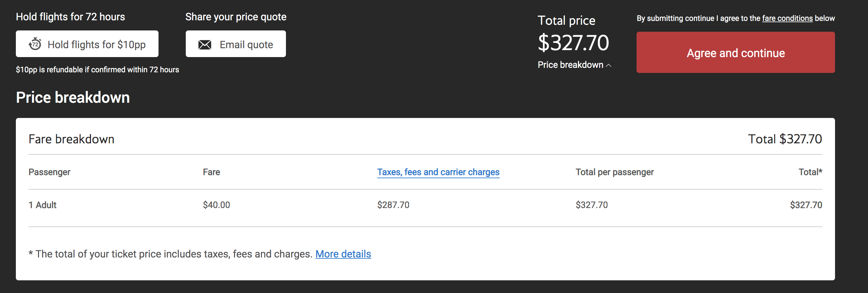Click the $10pp refundable notice text
Screen dimensions: 868x293
(97, 70)
